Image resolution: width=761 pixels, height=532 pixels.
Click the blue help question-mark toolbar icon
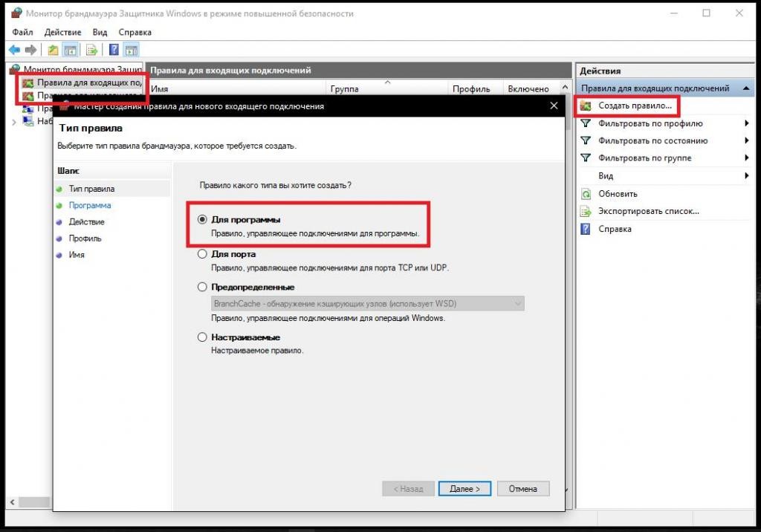tap(114, 50)
